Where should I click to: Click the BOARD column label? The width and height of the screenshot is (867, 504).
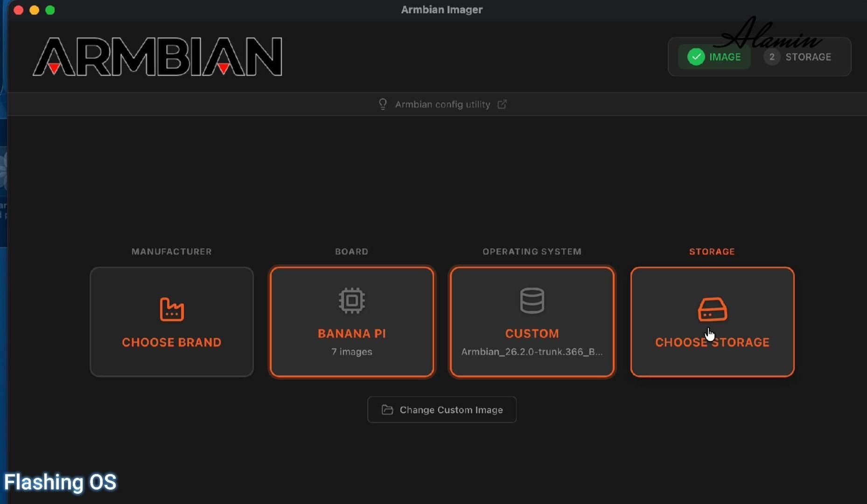[x=352, y=252]
